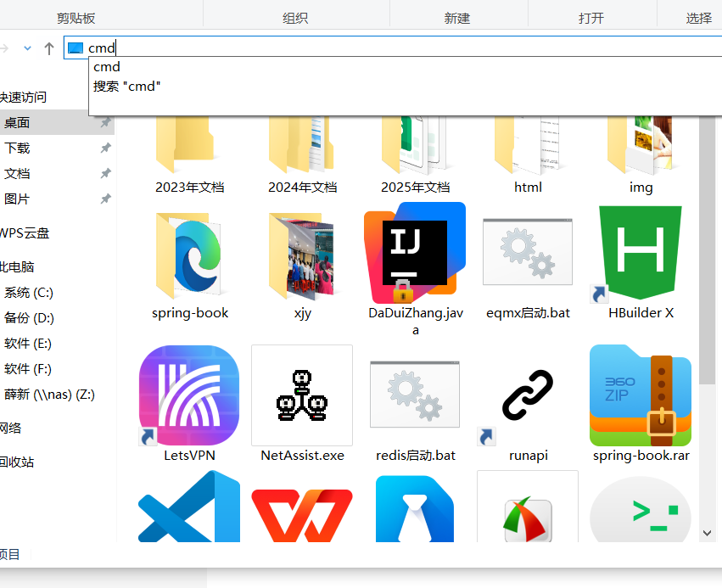Open 图片 in quick access
This screenshot has width=722, height=588.
coord(17,199)
